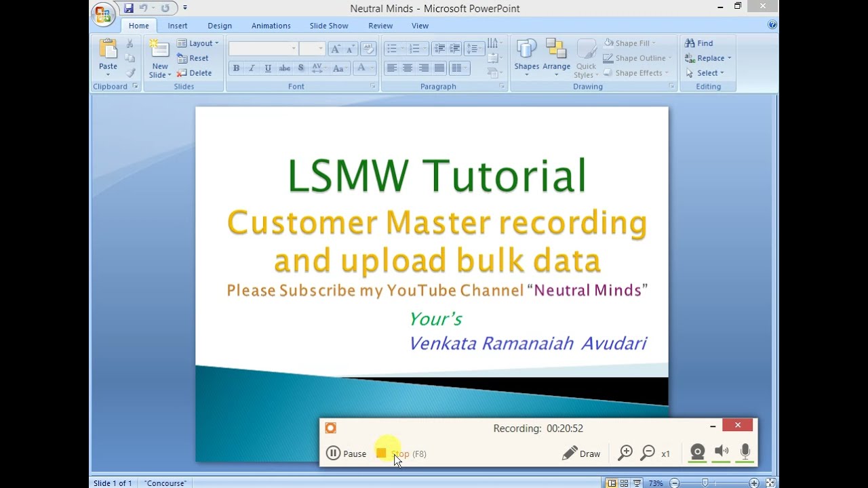Zoom out with recorder magnifier

pyautogui.click(x=648, y=453)
